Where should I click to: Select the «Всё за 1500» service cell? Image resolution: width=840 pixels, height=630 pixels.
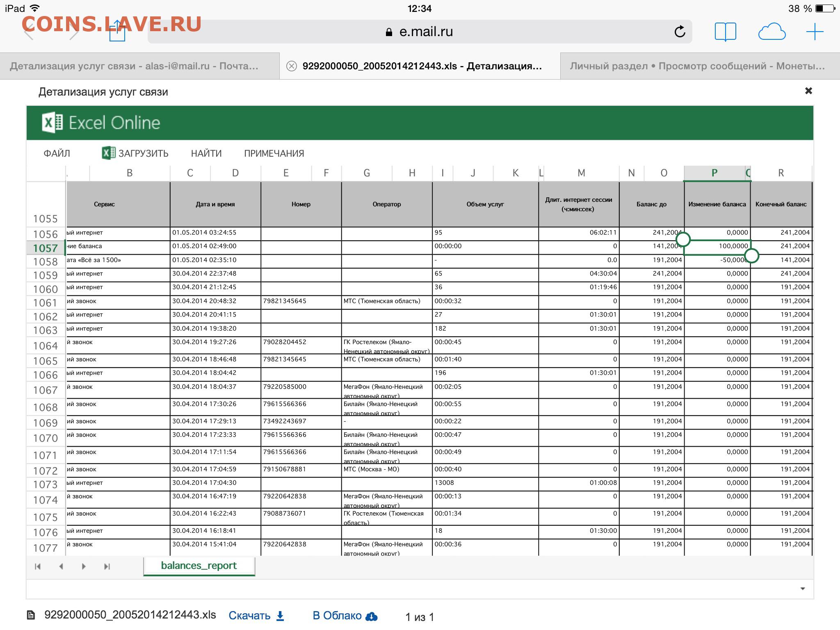point(118,260)
